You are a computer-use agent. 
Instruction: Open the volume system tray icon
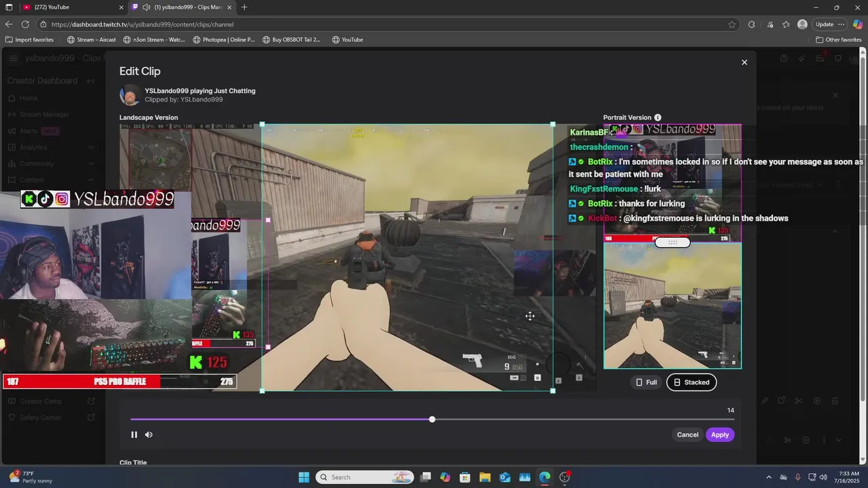(x=823, y=477)
